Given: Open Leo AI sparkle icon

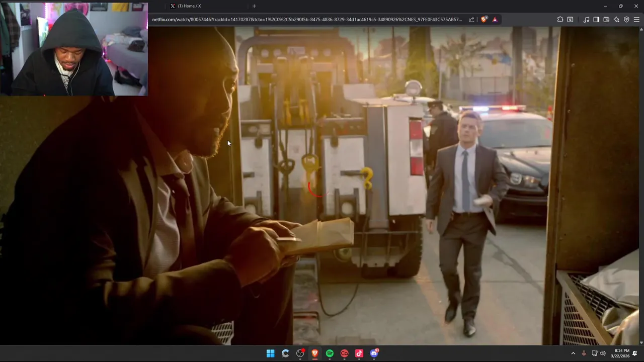Looking at the screenshot, I should 616,20.
